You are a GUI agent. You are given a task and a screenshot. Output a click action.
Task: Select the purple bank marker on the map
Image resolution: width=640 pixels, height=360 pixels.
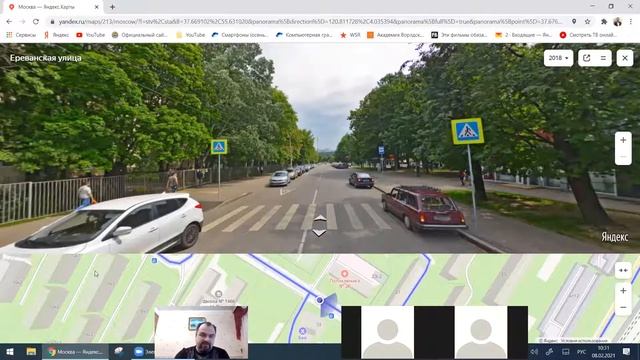[x=302, y=331]
